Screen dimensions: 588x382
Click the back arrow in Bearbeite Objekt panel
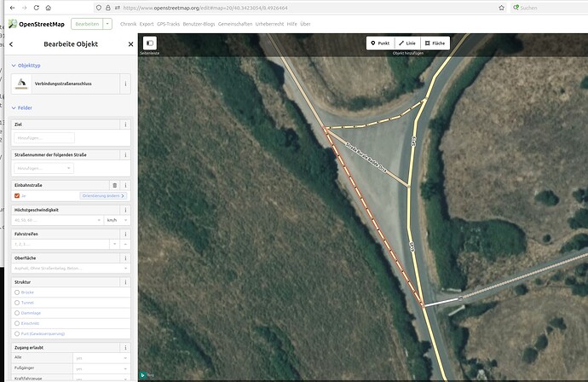pos(11,44)
